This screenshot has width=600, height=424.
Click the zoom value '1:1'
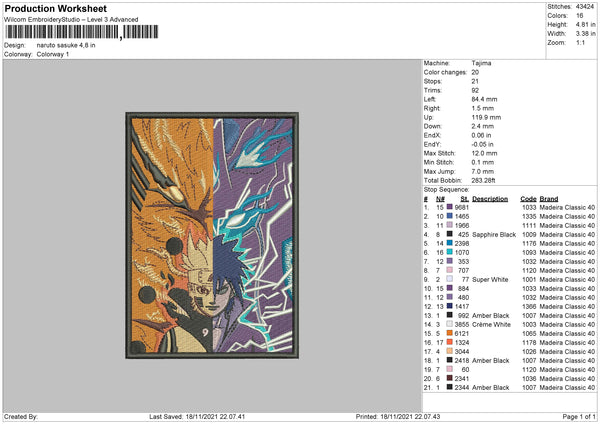click(x=580, y=42)
